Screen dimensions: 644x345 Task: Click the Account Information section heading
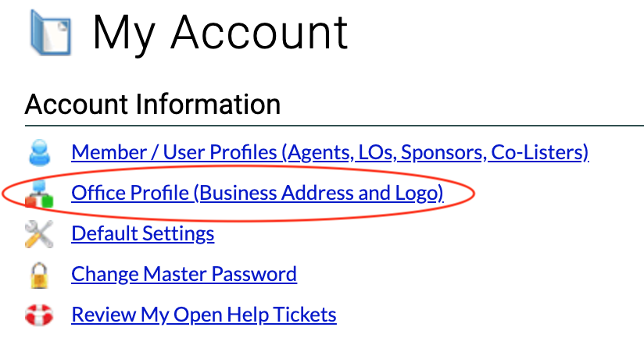152,103
